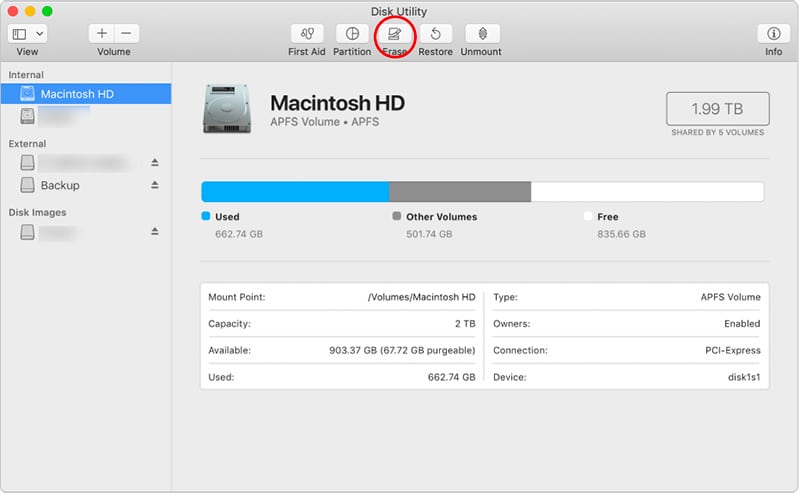Select Macintosh HD in sidebar
The height and width of the screenshot is (494, 800).
(76, 94)
